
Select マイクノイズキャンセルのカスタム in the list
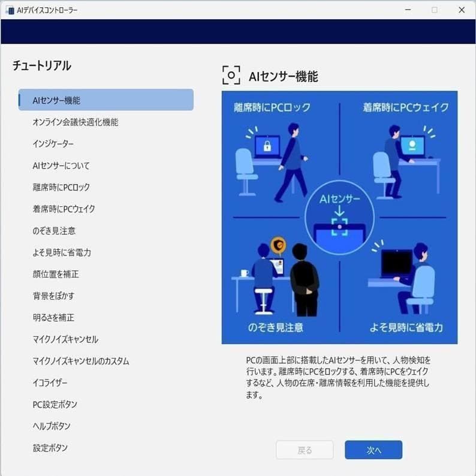(x=81, y=361)
